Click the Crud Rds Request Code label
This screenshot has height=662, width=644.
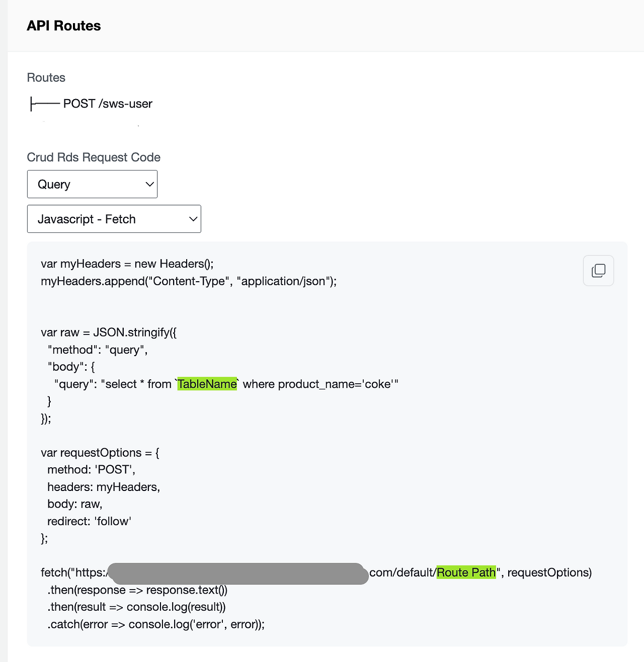click(x=94, y=157)
